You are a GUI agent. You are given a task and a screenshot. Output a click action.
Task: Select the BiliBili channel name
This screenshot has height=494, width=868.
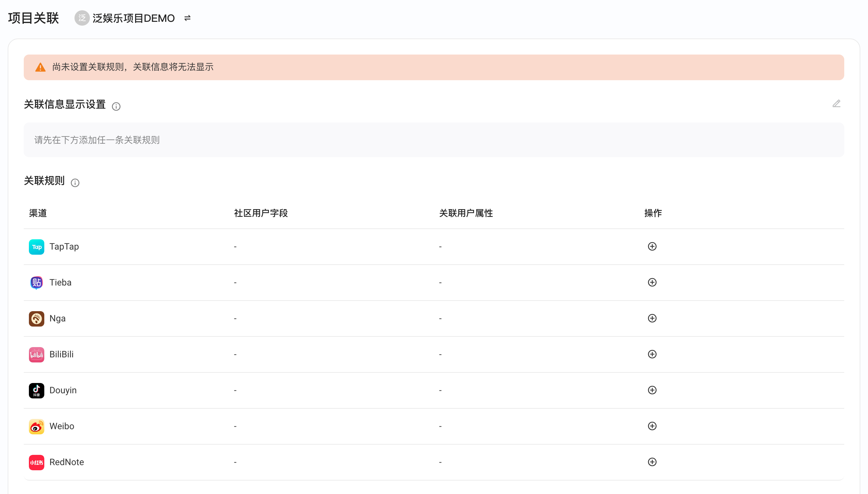[61, 354]
